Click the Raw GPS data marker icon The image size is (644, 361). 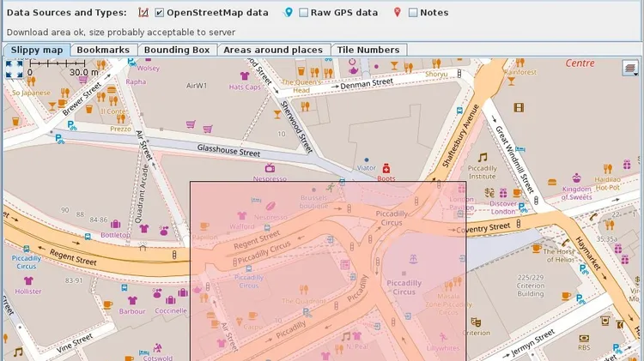289,13
